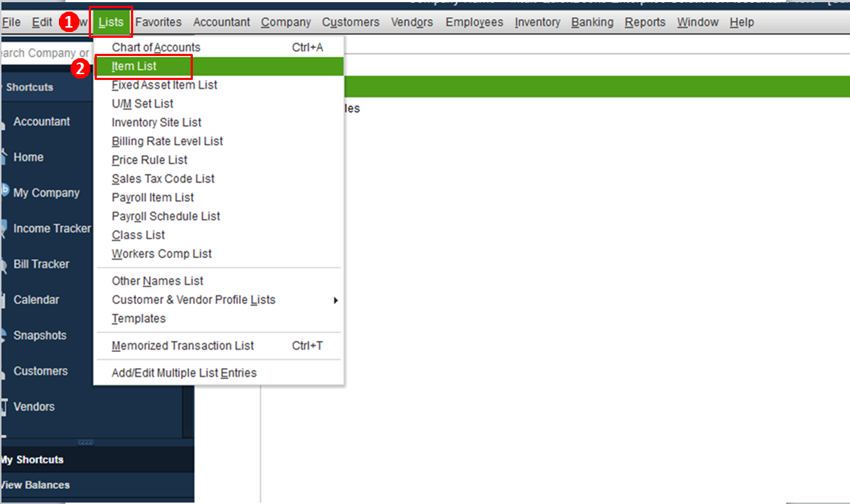The width and height of the screenshot is (850, 504).
Task: Open Customers shortcut in sidebar
Action: (41, 371)
